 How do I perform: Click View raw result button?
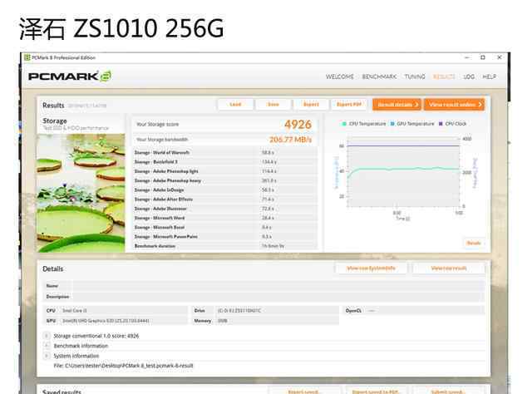(x=449, y=268)
